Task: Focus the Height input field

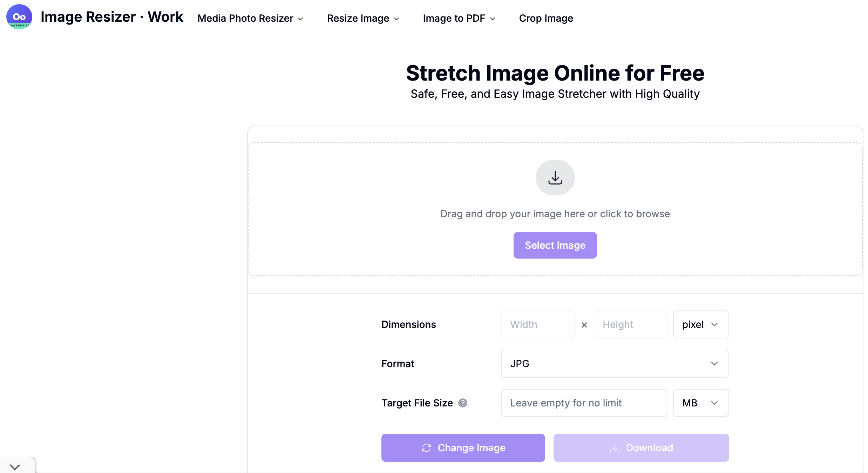Action: point(630,324)
